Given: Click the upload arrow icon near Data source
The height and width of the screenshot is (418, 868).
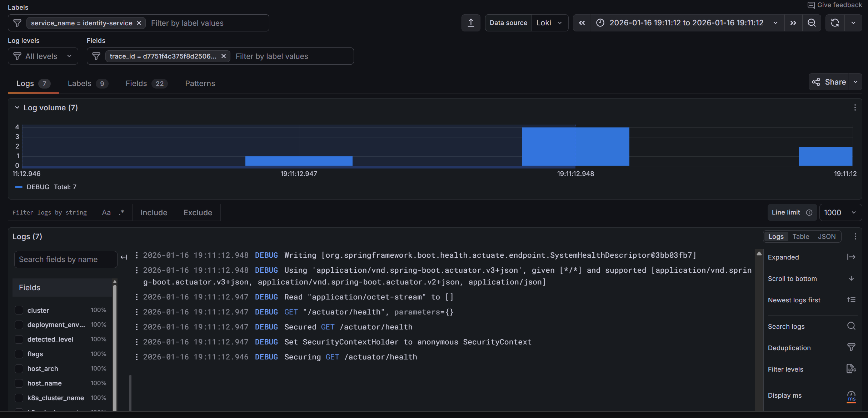Looking at the screenshot, I should tap(471, 23).
